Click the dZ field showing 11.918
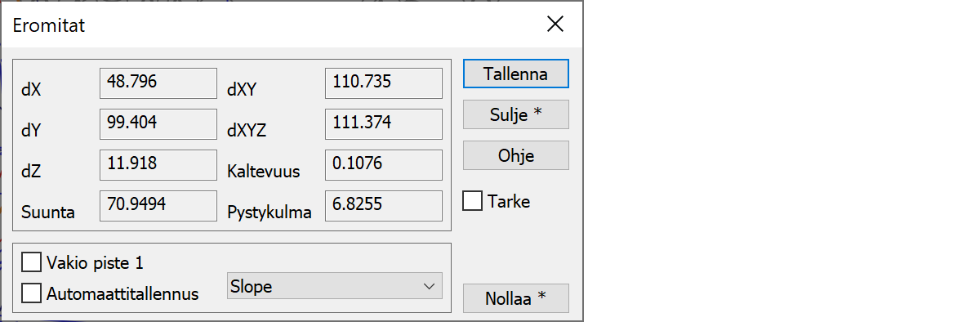 [158, 165]
